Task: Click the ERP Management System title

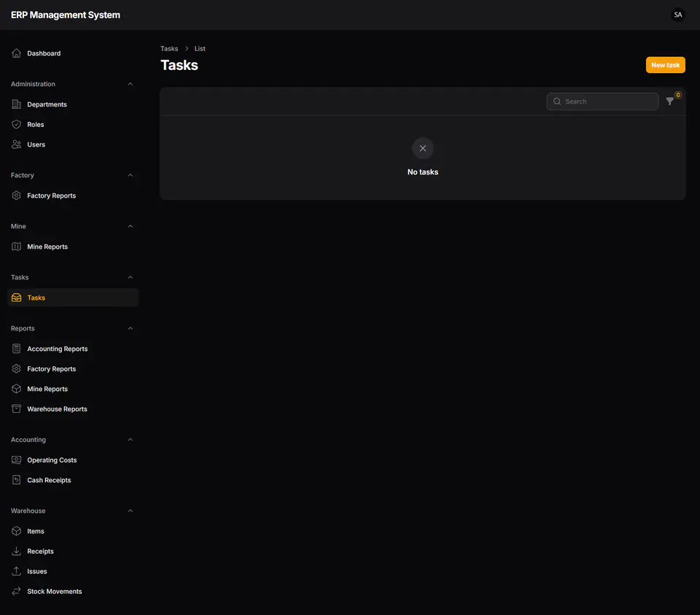Action: coord(66,15)
